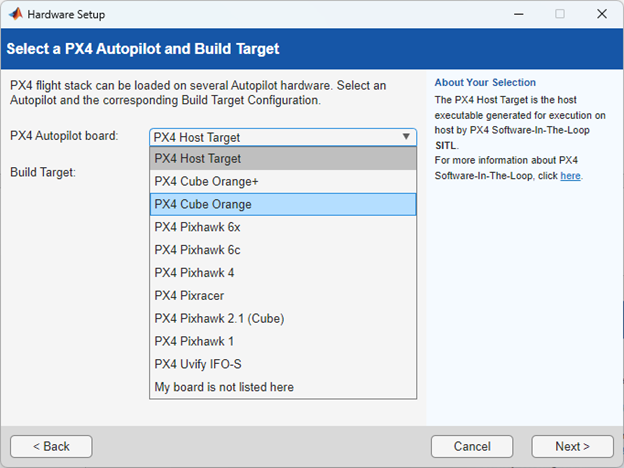
Task: Choose PX4 Pixhawk 4 board
Action: pos(282,272)
